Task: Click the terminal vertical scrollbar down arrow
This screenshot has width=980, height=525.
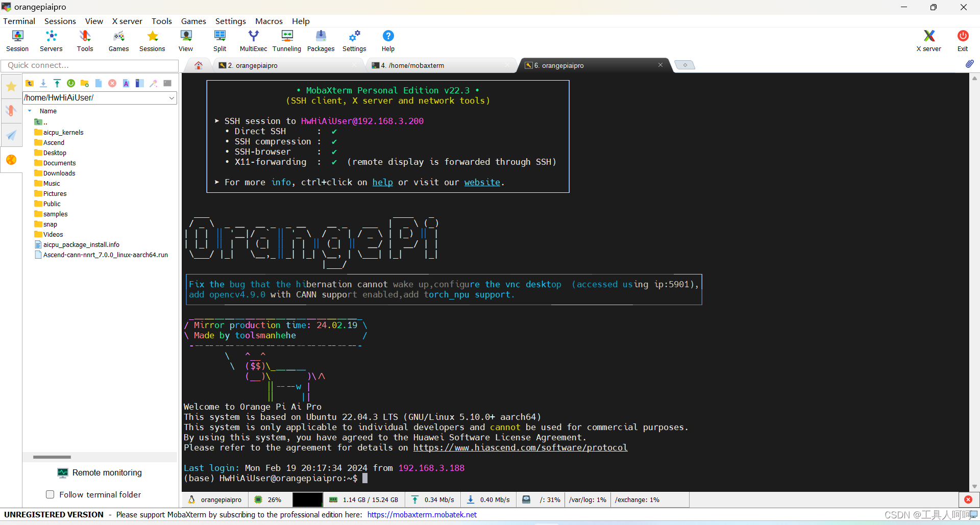Action: (x=974, y=487)
